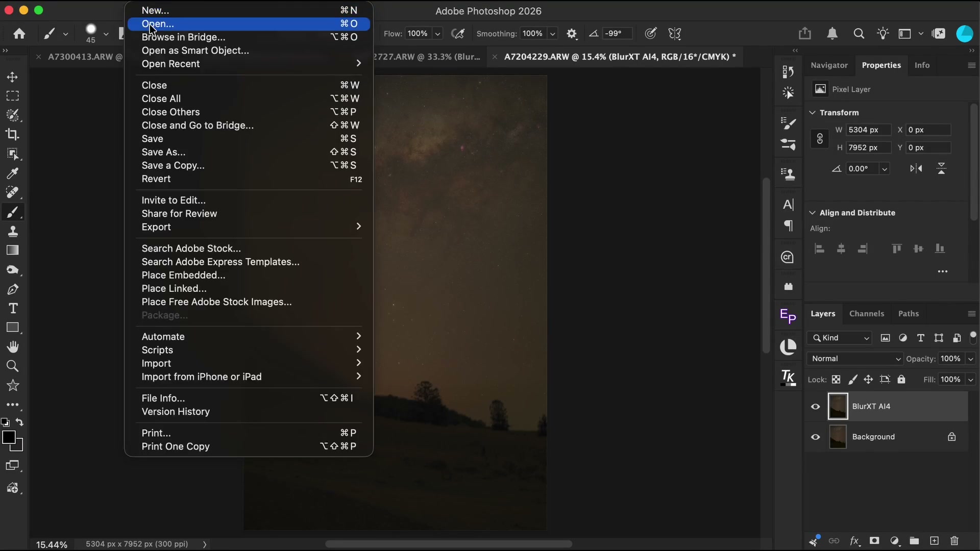Click the Home icon in options bar
This screenshot has height=551, width=980.
click(19, 34)
